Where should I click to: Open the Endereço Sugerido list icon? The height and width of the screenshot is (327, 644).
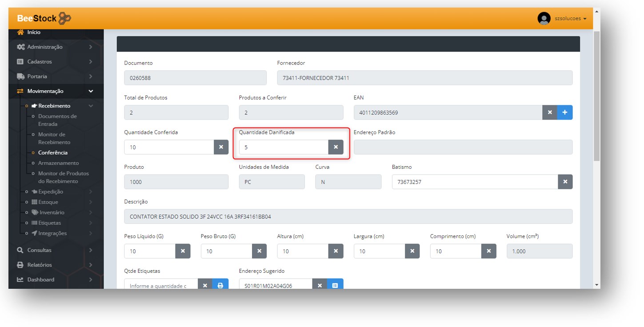[x=335, y=285]
